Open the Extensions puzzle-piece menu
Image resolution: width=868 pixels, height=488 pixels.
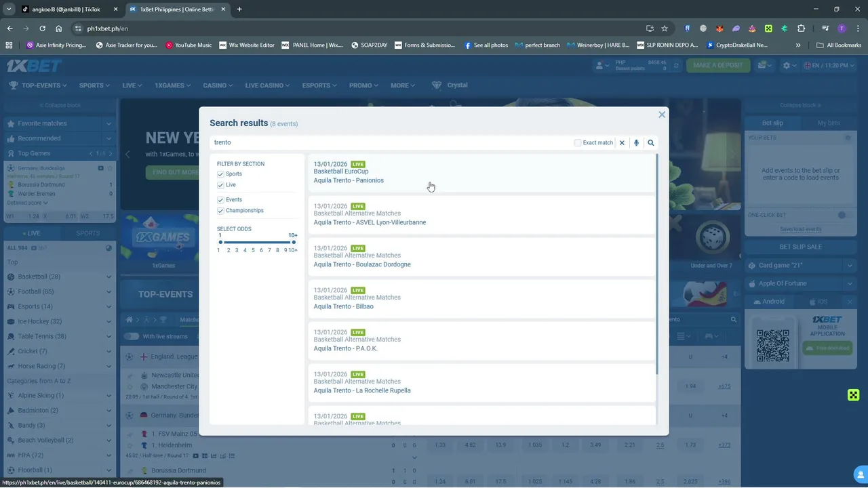pyautogui.click(x=801, y=28)
